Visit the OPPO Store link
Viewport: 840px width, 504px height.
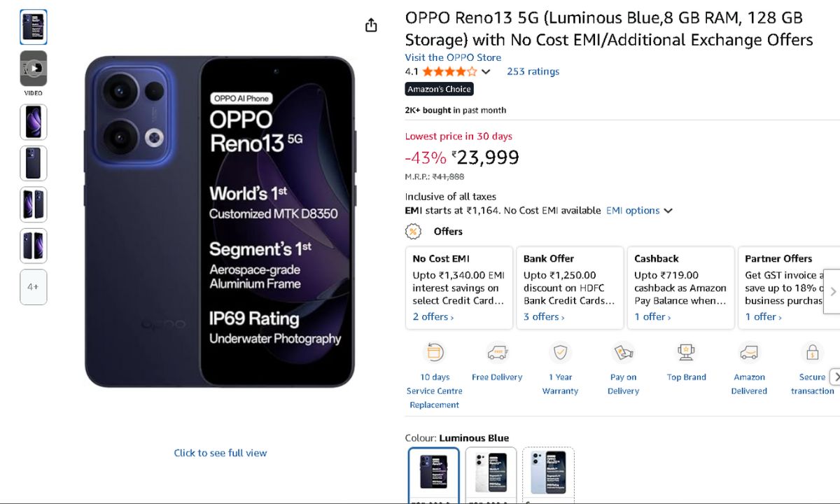click(453, 57)
